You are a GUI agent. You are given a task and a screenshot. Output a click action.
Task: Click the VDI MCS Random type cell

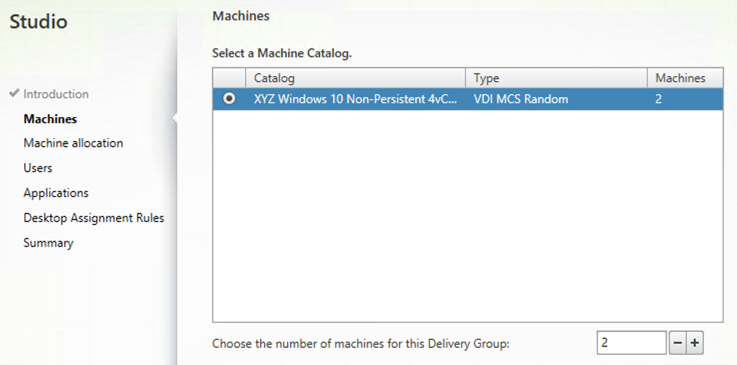521,99
